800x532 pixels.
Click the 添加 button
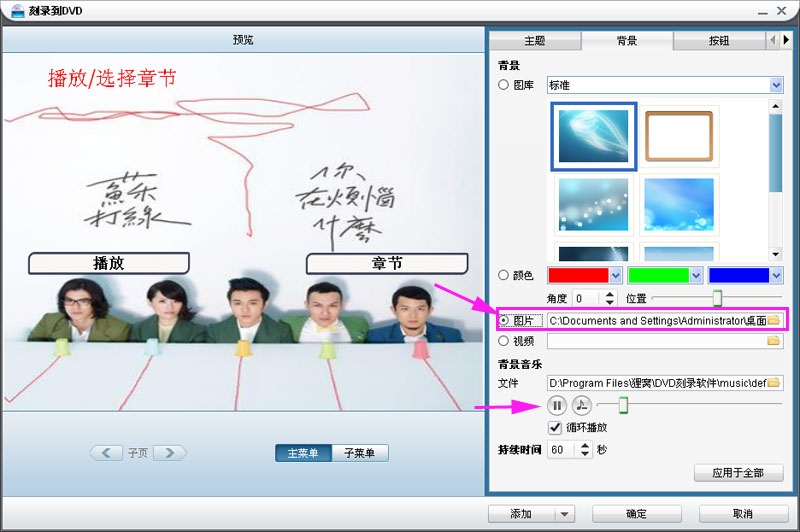tap(521, 514)
